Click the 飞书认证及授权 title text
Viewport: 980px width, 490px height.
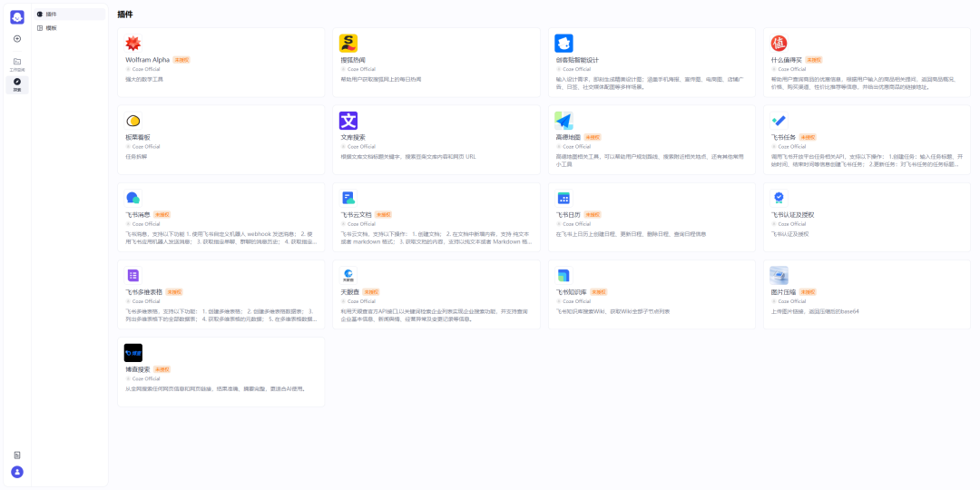pyautogui.click(x=792, y=214)
